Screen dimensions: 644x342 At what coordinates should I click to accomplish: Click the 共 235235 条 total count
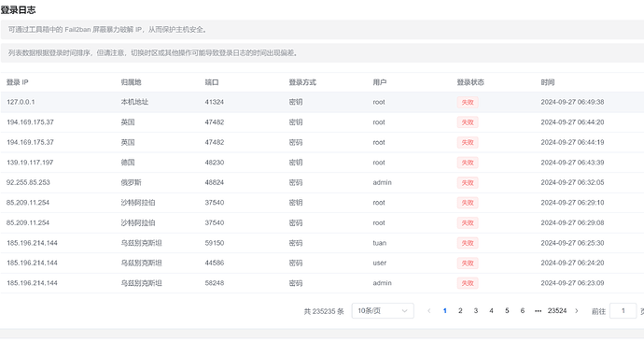point(324,311)
